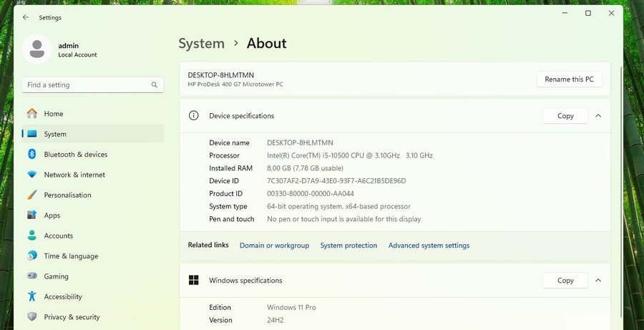Open the Domain or workgroup link
Viewport: 644px width, 330px height.
(x=274, y=246)
